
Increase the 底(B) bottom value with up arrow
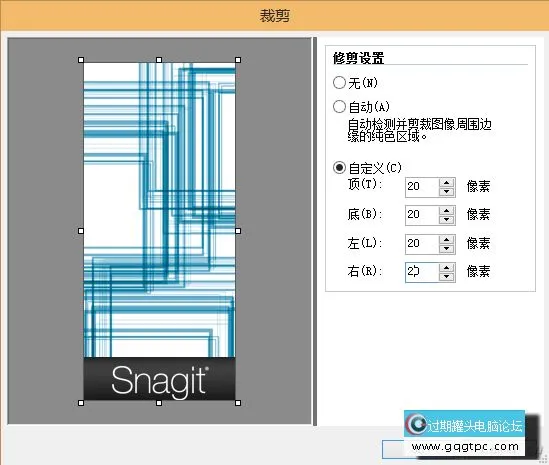(x=446, y=210)
